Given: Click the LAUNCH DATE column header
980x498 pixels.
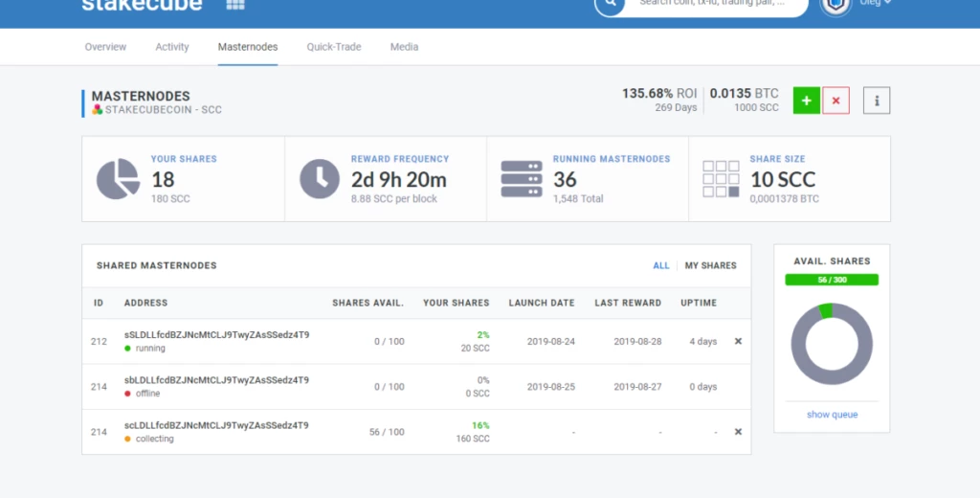Looking at the screenshot, I should [542, 303].
